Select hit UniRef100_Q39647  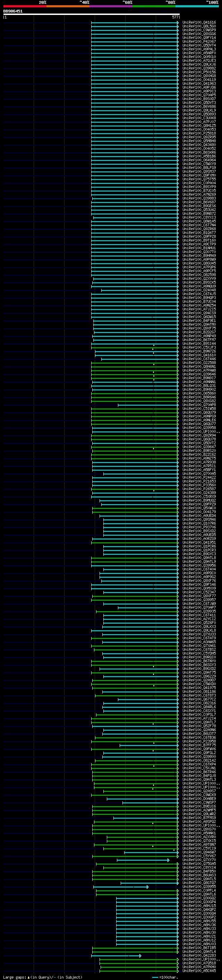(x=199, y=447)
